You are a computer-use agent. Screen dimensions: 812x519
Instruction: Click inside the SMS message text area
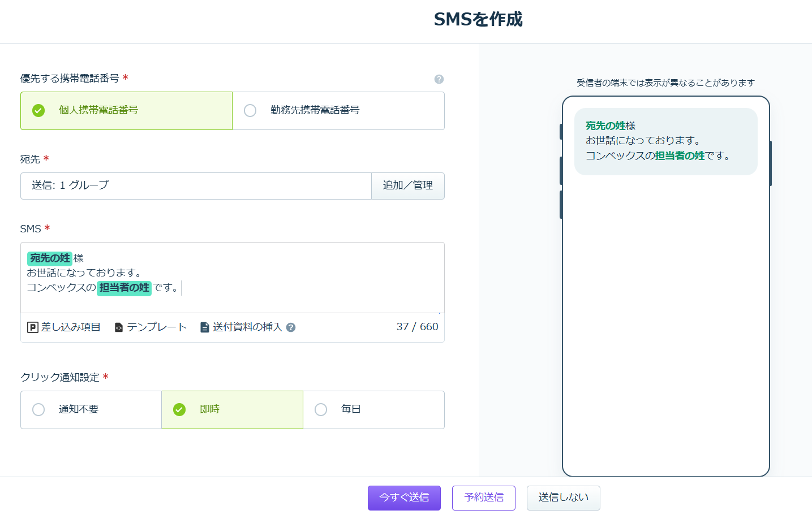click(x=233, y=278)
